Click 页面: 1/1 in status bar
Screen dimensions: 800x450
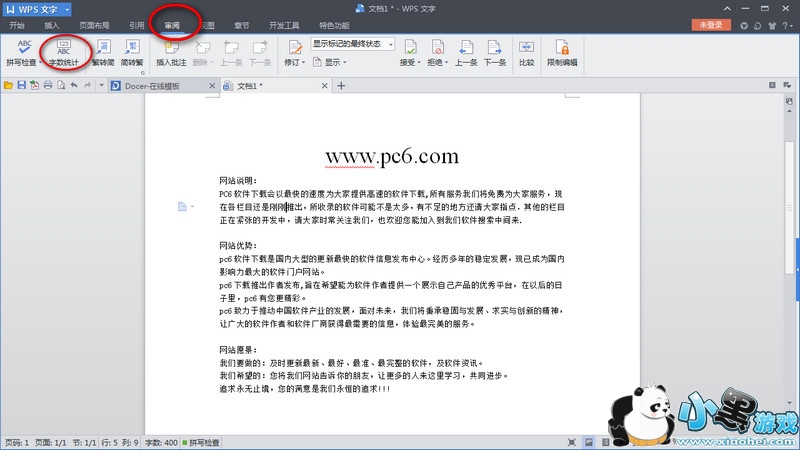click(51, 442)
